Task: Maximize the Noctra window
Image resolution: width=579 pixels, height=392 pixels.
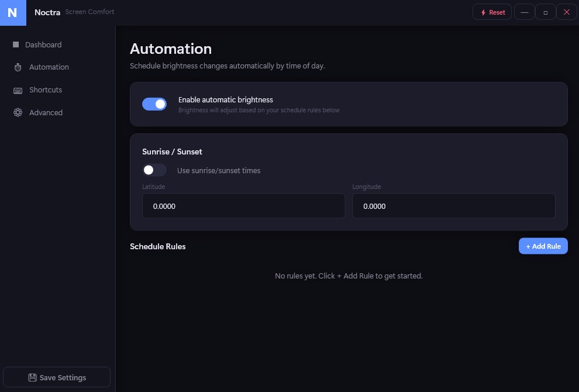Action: point(545,12)
